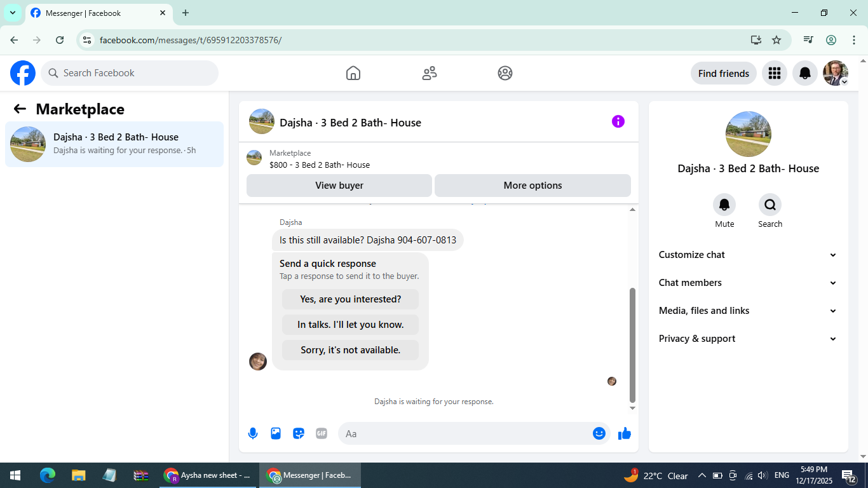Expand Chat members section

tap(748, 283)
